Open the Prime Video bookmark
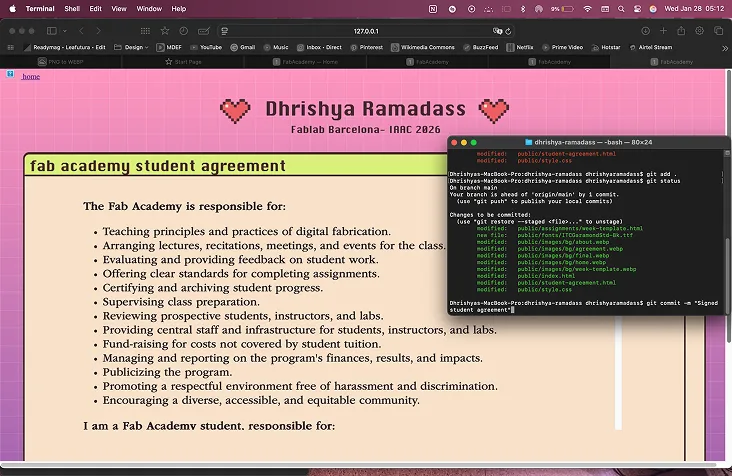 click(x=563, y=47)
